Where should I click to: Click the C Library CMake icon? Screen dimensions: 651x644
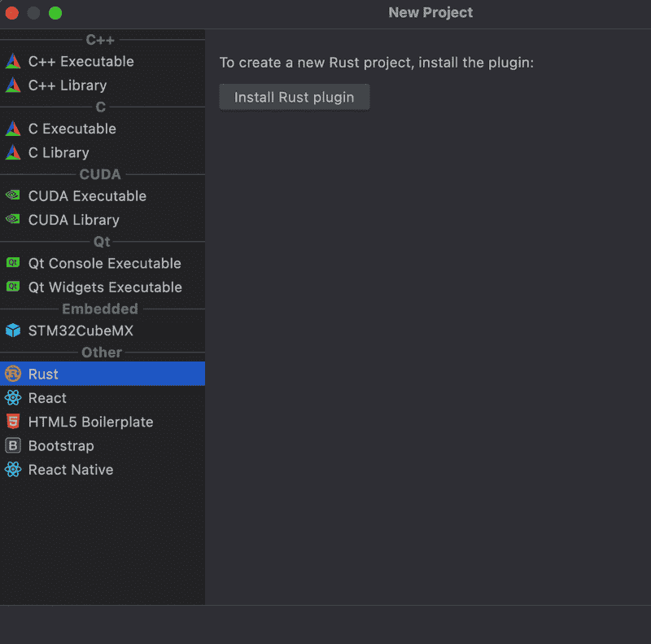click(x=13, y=152)
